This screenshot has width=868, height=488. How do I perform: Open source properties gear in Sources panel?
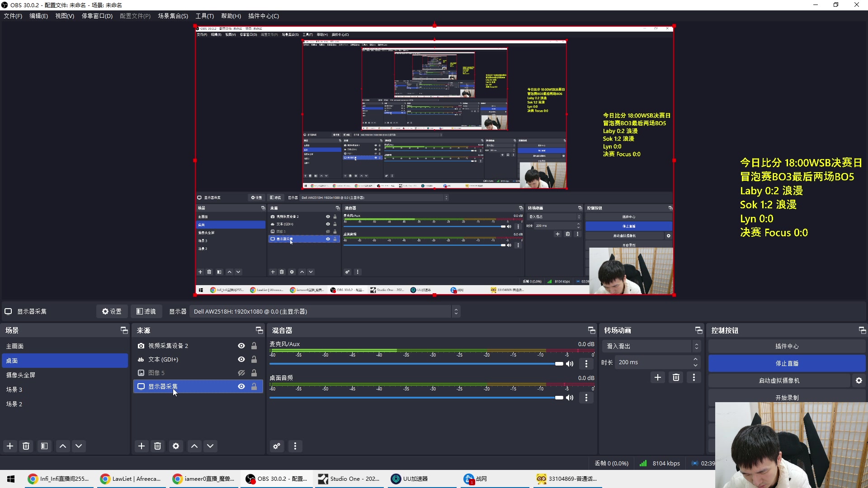(x=176, y=446)
